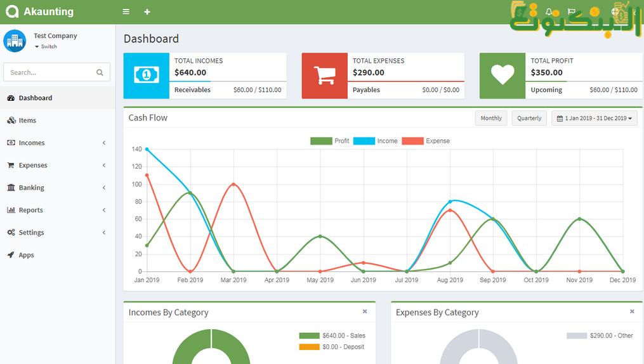Click inside the Search field

point(56,72)
